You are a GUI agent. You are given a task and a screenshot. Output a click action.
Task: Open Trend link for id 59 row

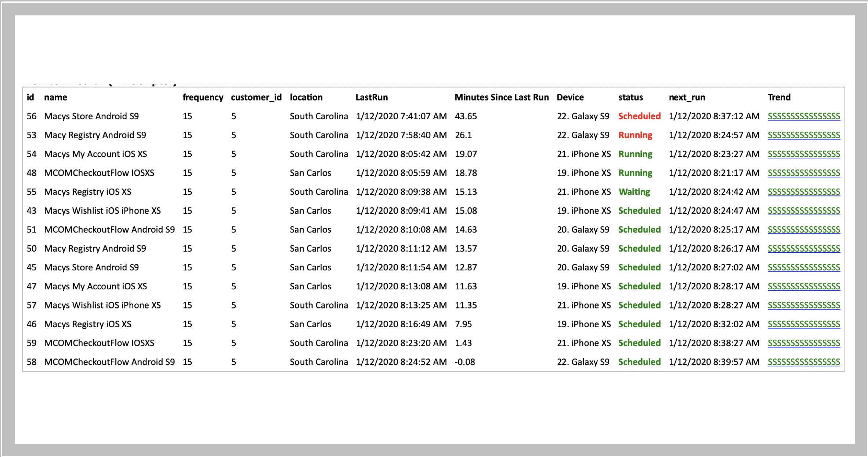click(x=804, y=343)
